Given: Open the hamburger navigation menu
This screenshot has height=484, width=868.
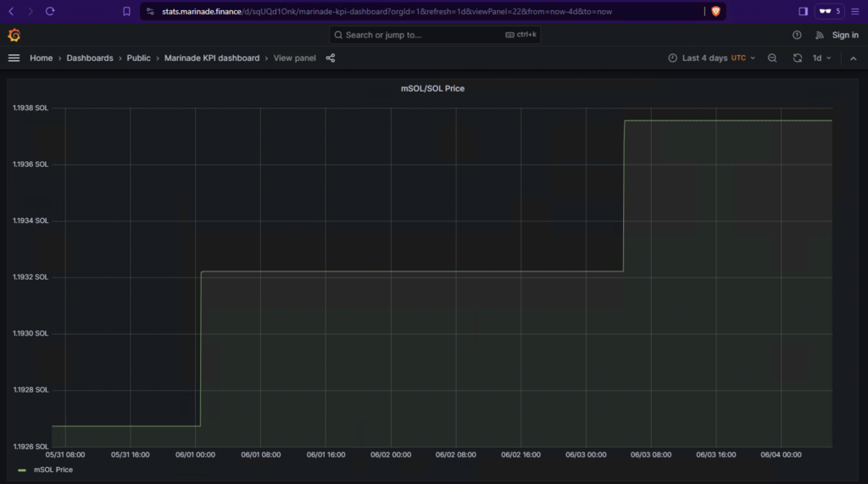Looking at the screenshot, I should pos(14,58).
